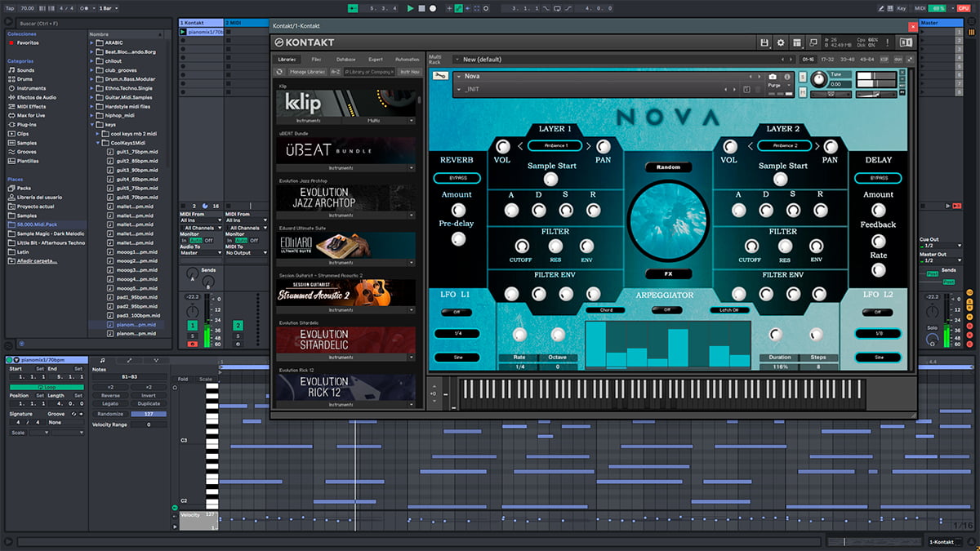
Task: Open the 1 Bar quantization dropdown
Action: click(x=107, y=8)
